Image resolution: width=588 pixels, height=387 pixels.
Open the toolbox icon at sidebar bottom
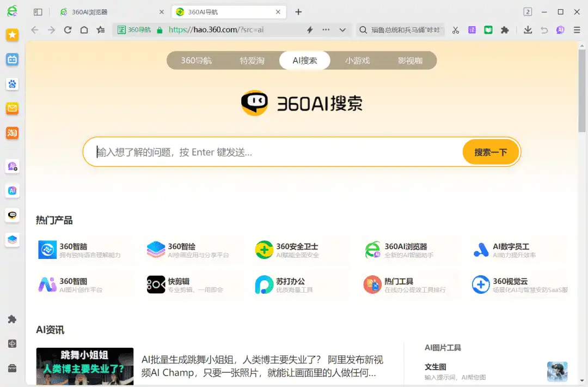[12, 368]
